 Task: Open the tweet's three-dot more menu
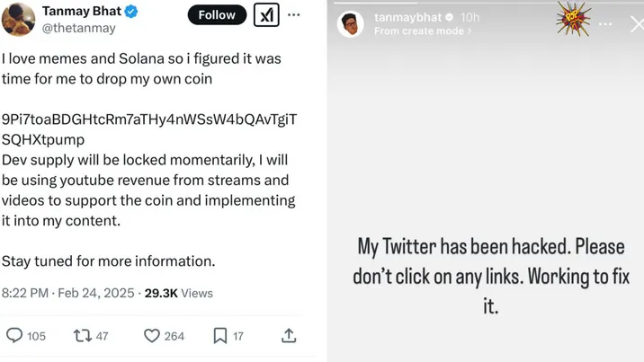[294, 15]
